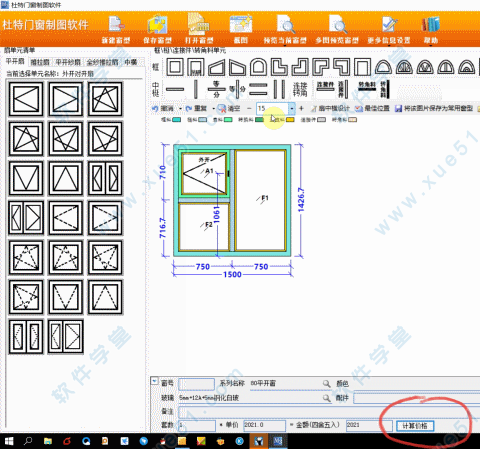
Task: Click 将该图片保存为常用窗型 button
Action: 434,108
